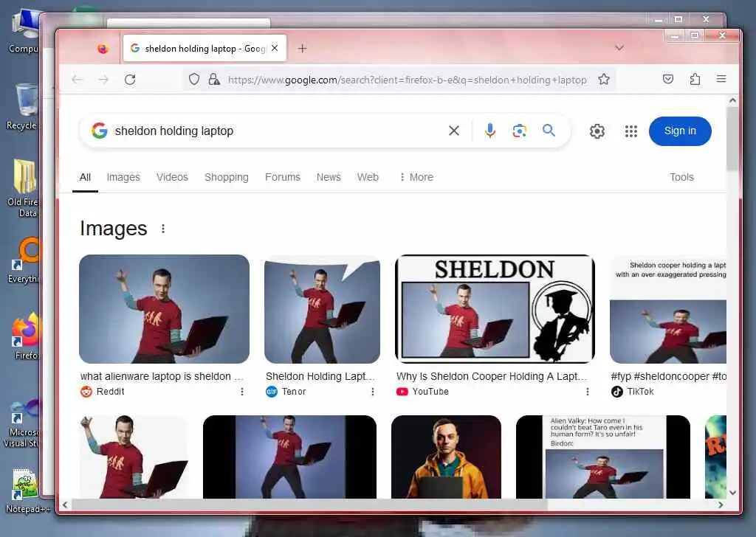Close the sheldon holding laptop tab

[275, 48]
